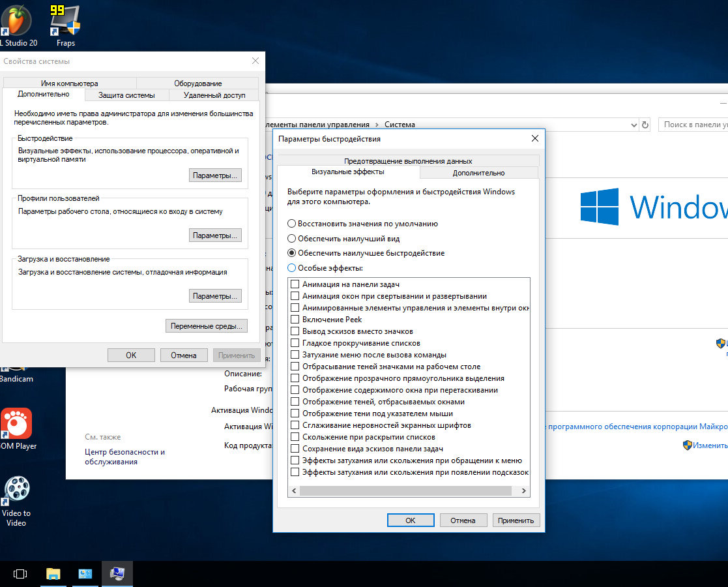Switch to Имя компьютера tab
Image resolution: width=728 pixels, height=587 pixels.
[70, 83]
